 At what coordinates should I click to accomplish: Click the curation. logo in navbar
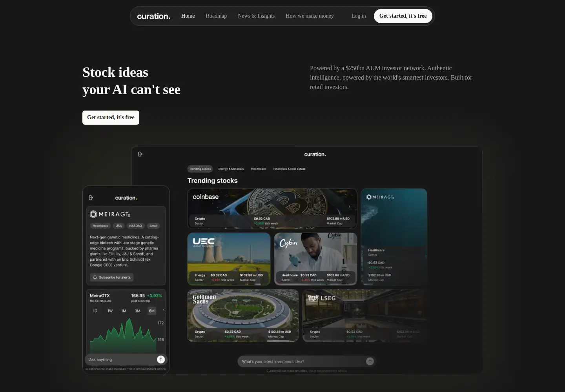154,16
